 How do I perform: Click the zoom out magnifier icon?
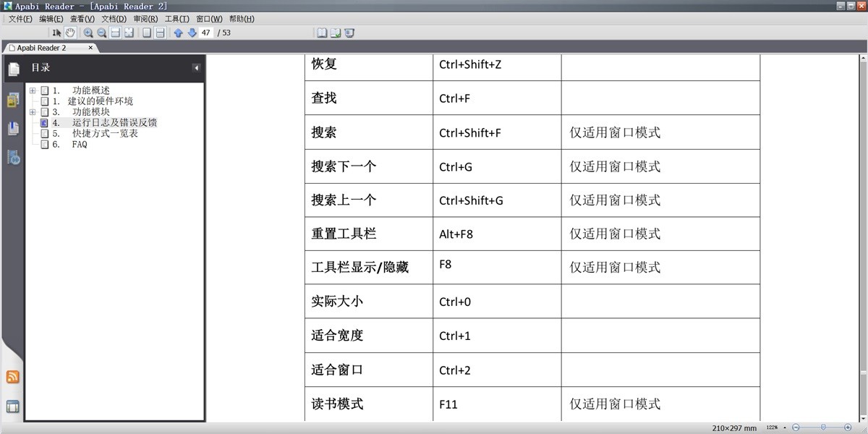(x=102, y=33)
